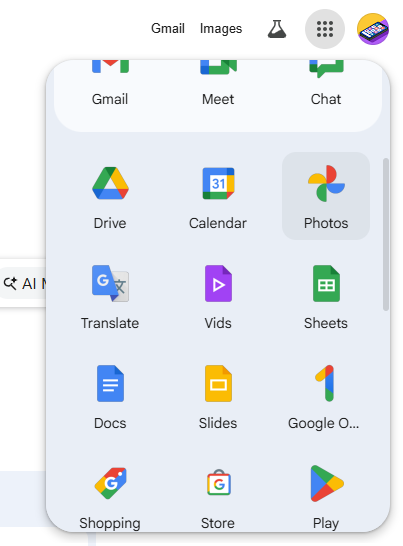The image size is (403, 546).
Task: Click the AI Mode search button
Action: (x=23, y=283)
